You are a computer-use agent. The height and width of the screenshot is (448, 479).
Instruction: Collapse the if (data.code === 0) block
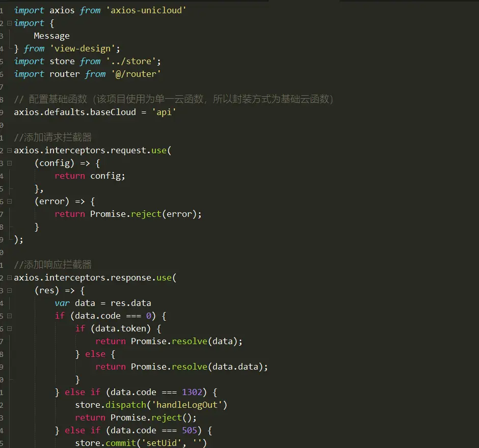[9, 316]
